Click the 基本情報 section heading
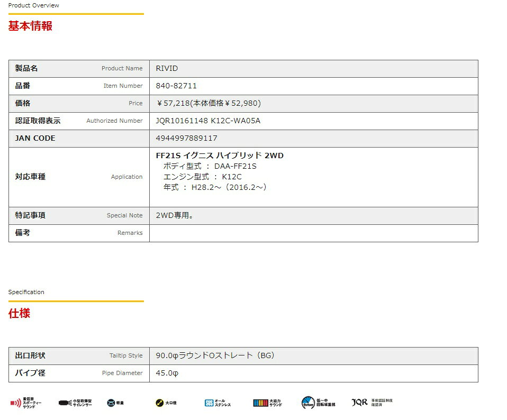The height and width of the screenshot is (420, 507). click(x=30, y=26)
